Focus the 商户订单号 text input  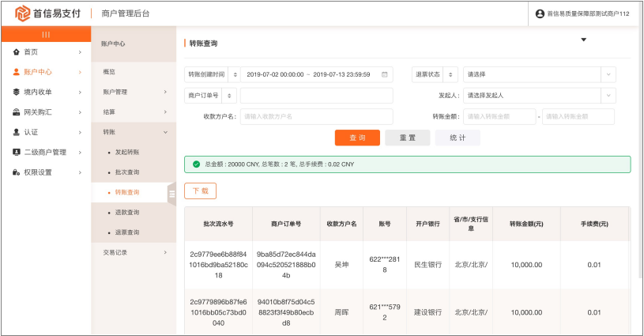pyautogui.click(x=317, y=96)
